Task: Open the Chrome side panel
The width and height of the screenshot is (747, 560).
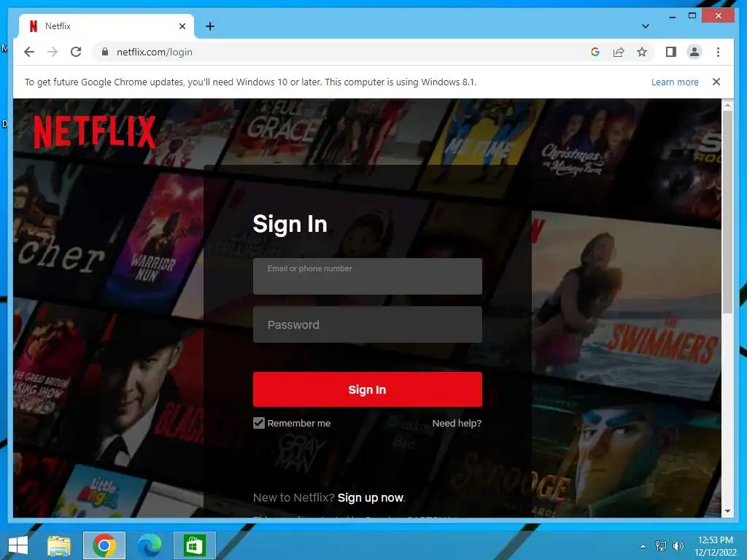Action: coord(671,52)
